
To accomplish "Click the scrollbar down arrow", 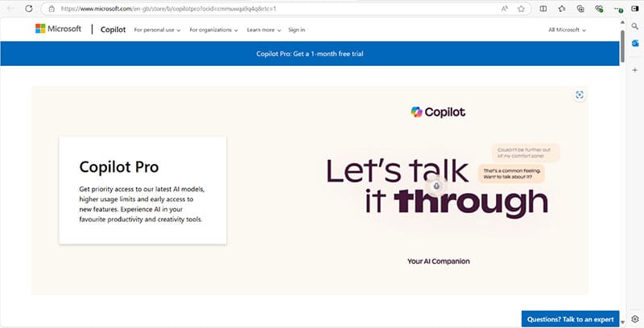I will click(x=622, y=322).
